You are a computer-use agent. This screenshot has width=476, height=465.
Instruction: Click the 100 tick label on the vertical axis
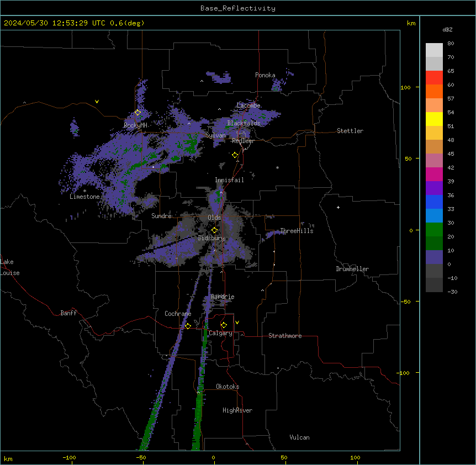405,87
